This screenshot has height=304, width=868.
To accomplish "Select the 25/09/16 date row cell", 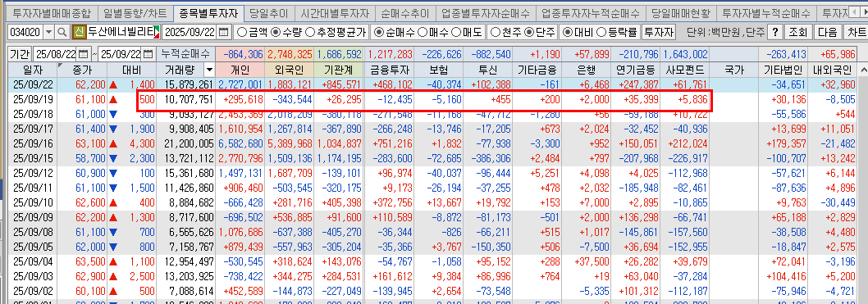I will (32, 144).
